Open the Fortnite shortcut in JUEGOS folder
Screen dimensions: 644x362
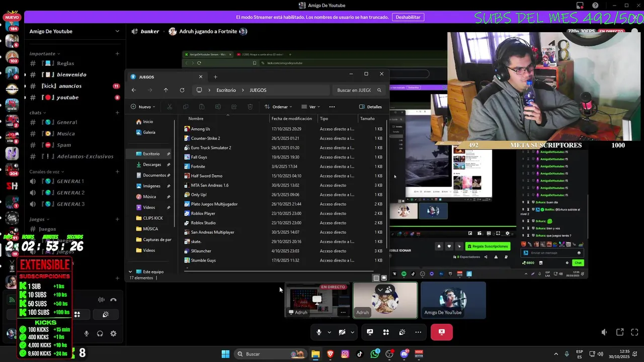click(x=198, y=166)
